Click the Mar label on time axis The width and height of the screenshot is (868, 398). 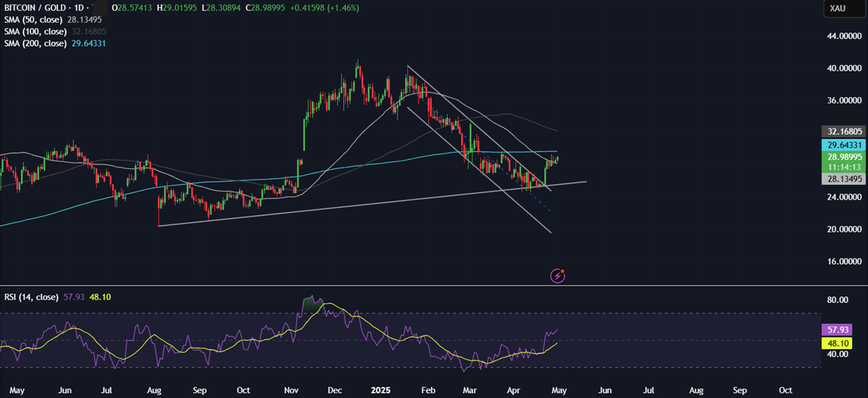tap(470, 390)
